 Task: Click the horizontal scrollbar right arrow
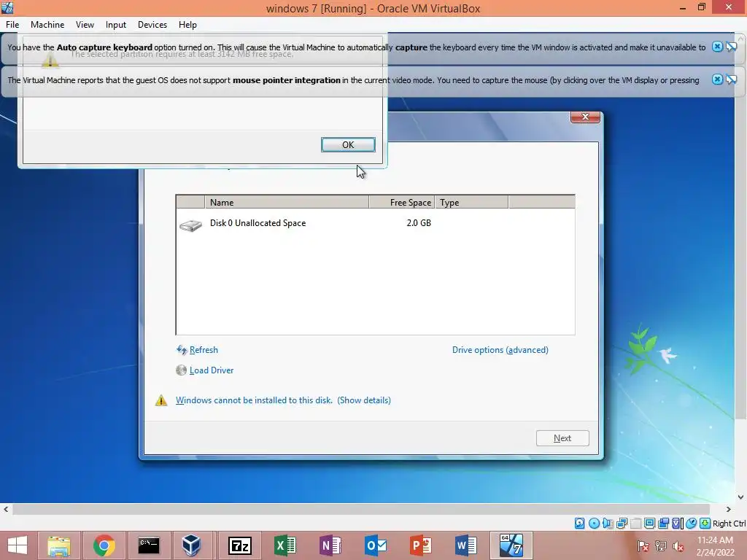point(728,510)
